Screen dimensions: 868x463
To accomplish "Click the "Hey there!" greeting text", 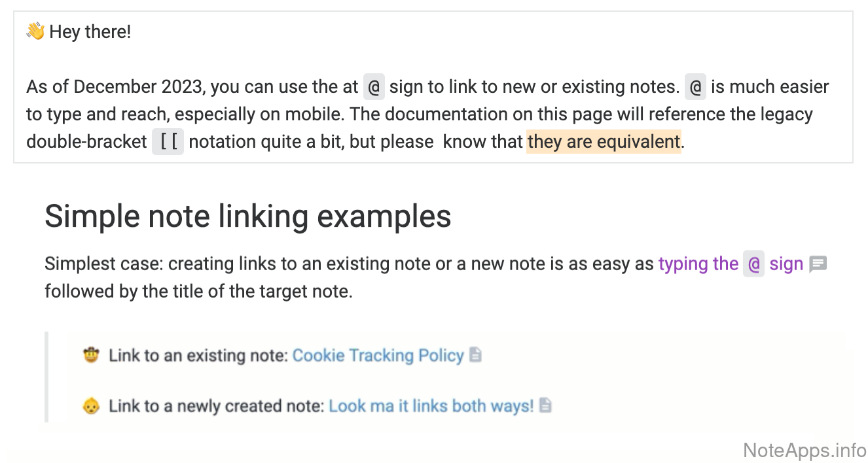I will tap(90, 31).
